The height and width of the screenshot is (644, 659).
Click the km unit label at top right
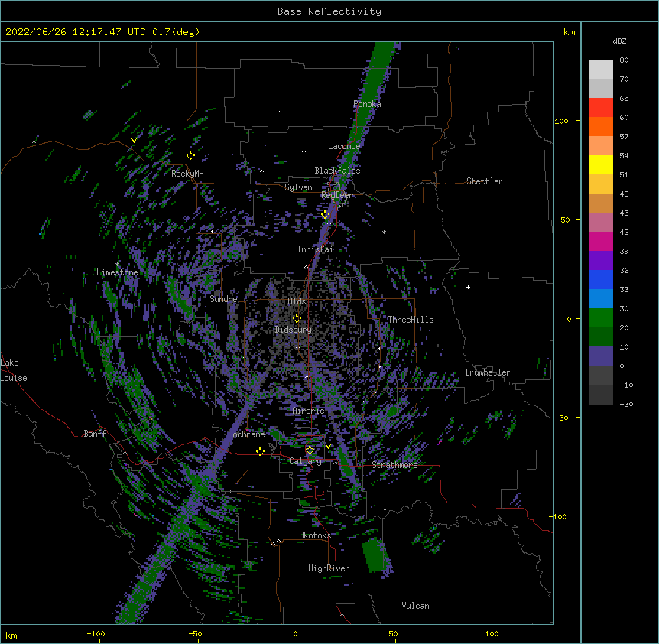point(570,32)
